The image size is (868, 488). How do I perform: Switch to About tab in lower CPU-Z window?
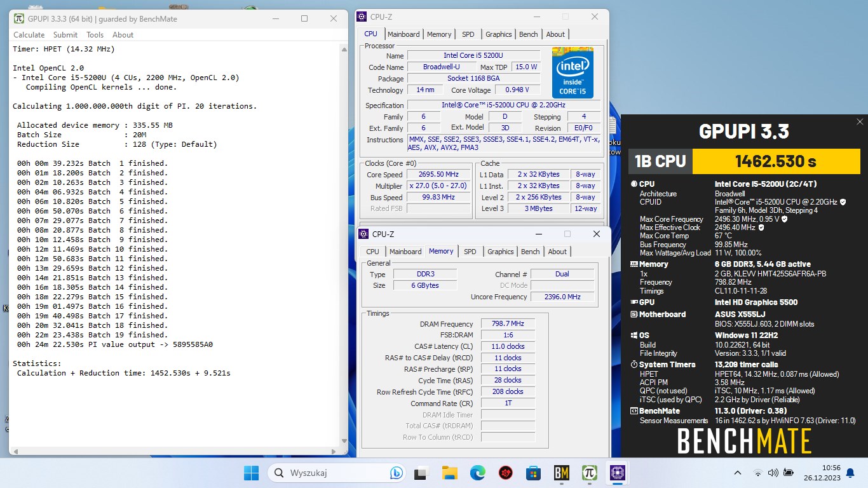[557, 252]
